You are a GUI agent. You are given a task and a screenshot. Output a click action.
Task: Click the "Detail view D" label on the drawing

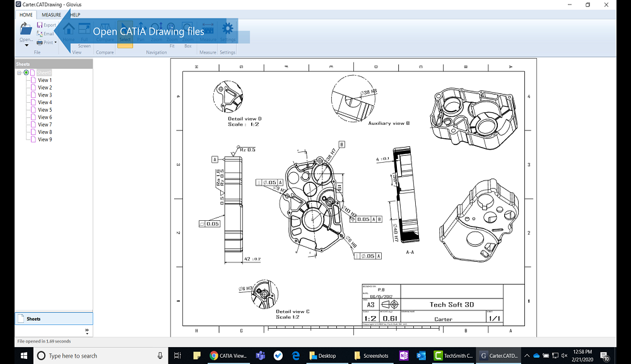[x=245, y=119]
